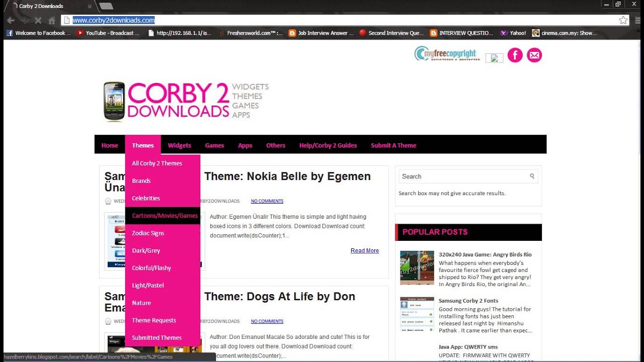Screen dimensions: 644x362
Task: Click the POPULAR POSTS heading
Action: [x=435, y=232]
